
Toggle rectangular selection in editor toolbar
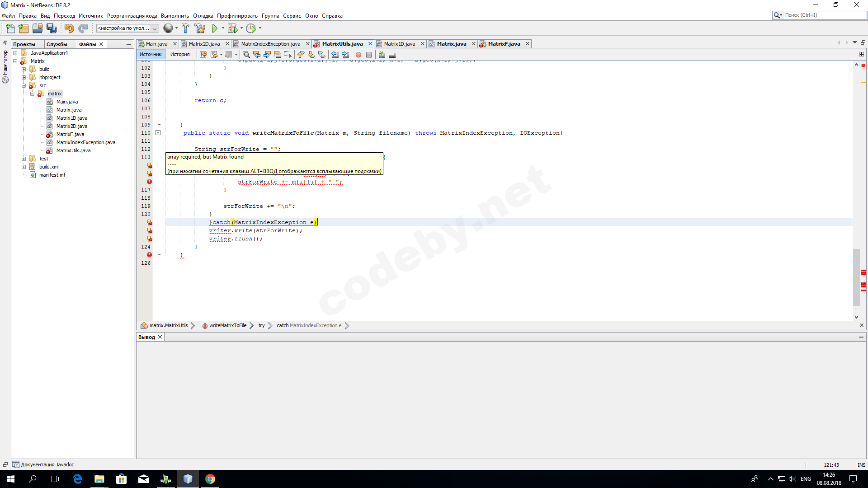288,55
